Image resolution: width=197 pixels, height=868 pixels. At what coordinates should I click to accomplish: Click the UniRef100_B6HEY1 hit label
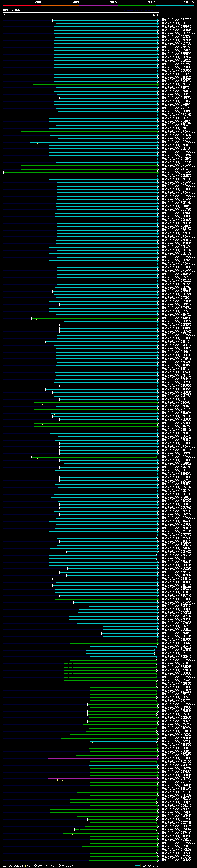point(177,474)
